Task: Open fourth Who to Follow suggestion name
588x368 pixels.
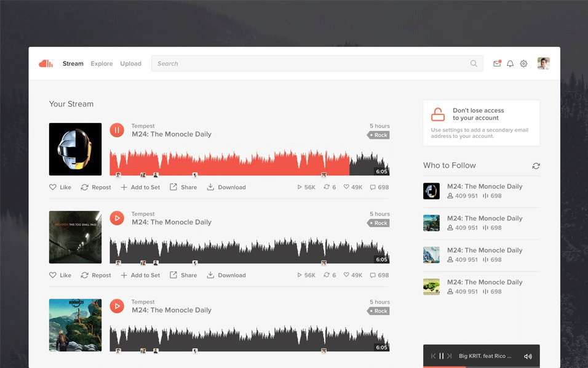Action: [x=485, y=282]
